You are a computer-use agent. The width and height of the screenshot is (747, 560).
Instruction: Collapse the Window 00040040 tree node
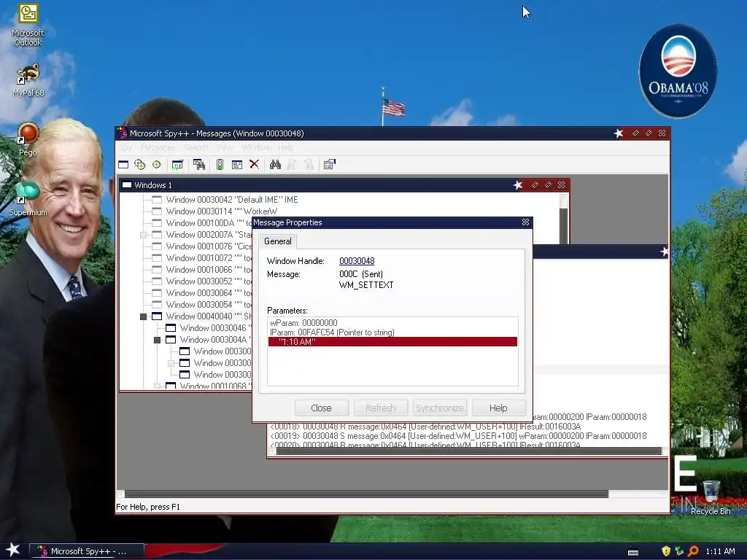pyautogui.click(x=144, y=316)
